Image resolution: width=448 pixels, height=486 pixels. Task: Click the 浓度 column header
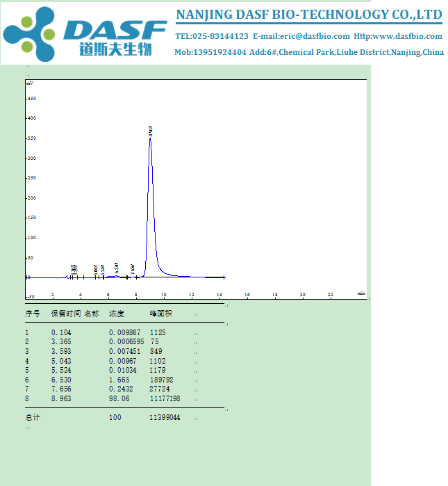pos(117,314)
